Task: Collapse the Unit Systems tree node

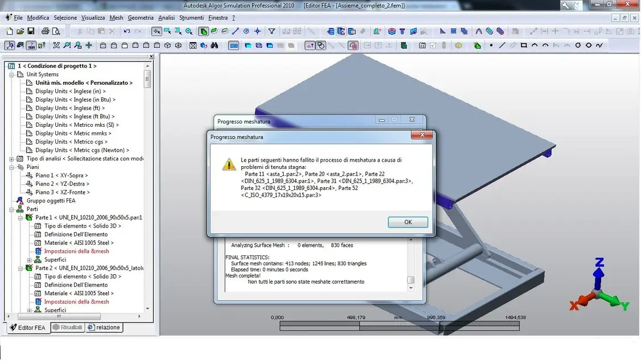Action: click(12, 75)
